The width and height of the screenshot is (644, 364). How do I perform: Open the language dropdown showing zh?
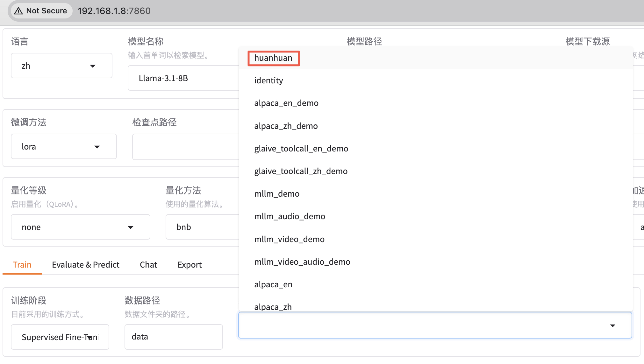click(61, 66)
